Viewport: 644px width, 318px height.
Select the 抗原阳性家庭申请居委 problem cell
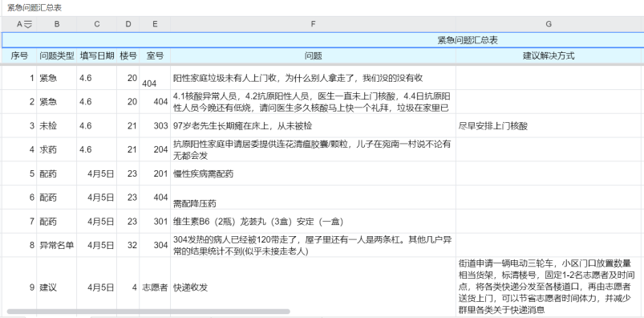tap(313, 149)
